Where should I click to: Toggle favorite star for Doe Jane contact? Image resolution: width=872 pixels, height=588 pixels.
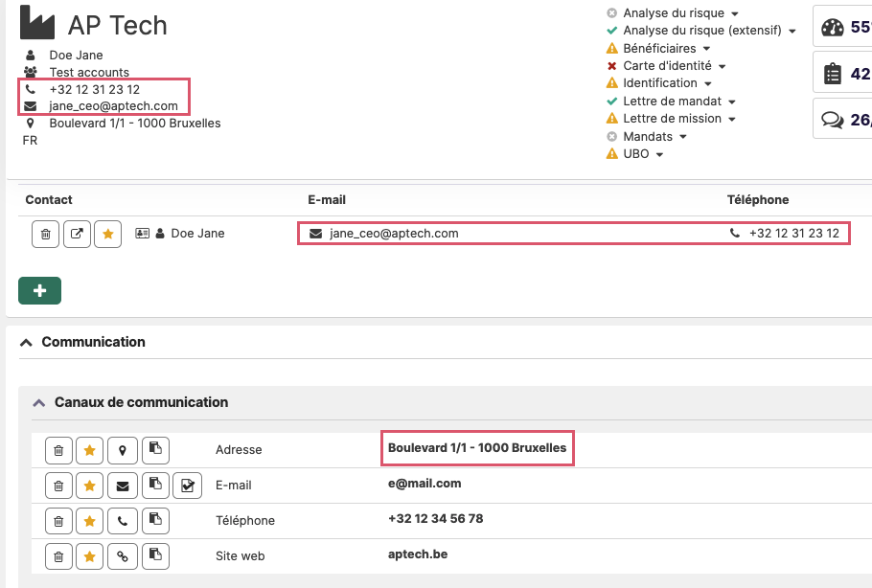click(x=108, y=234)
